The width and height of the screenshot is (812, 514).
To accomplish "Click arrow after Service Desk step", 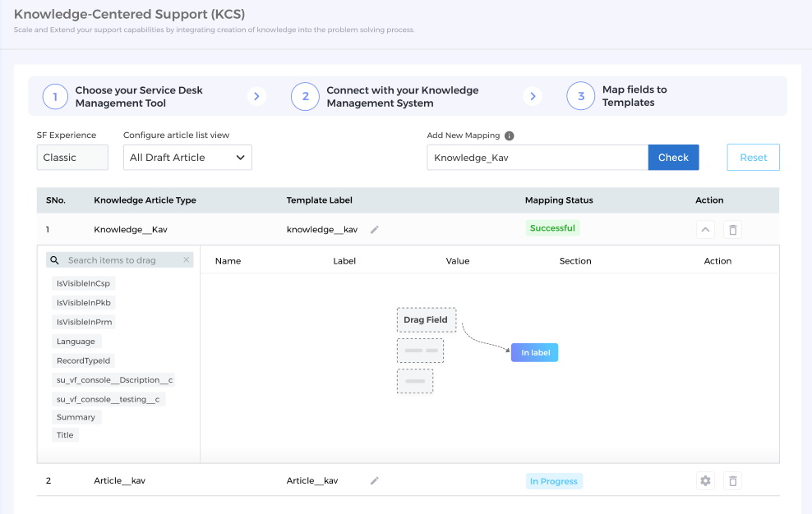I will (256, 97).
